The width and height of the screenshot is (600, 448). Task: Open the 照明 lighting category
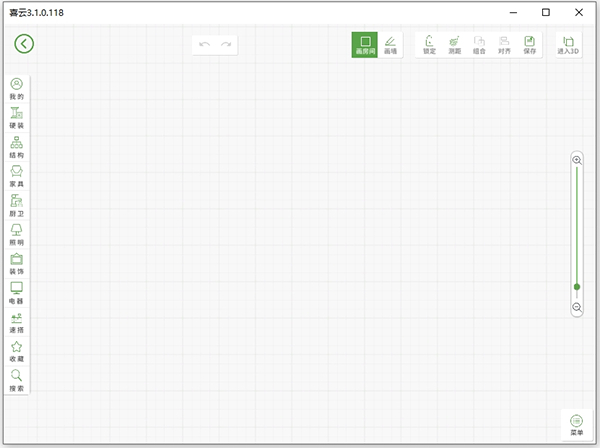16,235
